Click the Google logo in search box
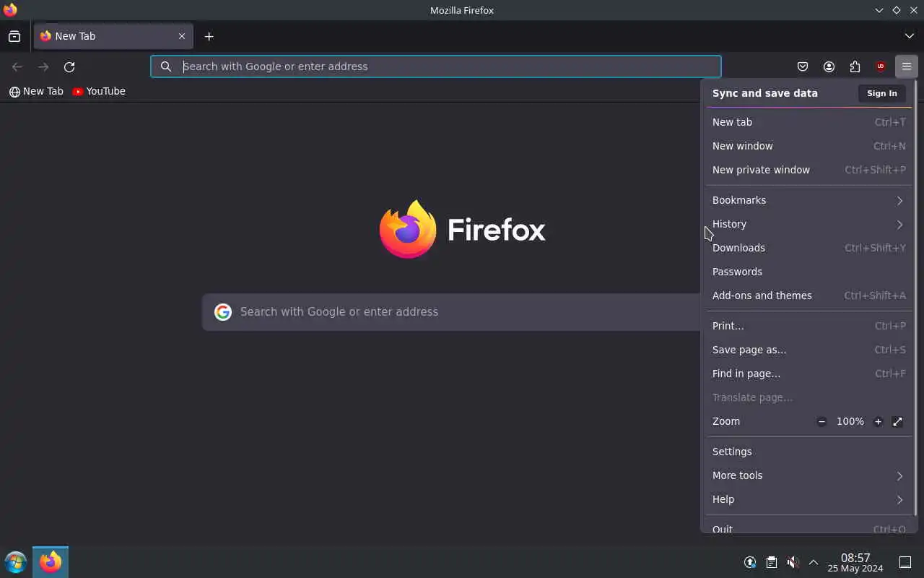This screenshot has height=578, width=924. click(223, 312)
